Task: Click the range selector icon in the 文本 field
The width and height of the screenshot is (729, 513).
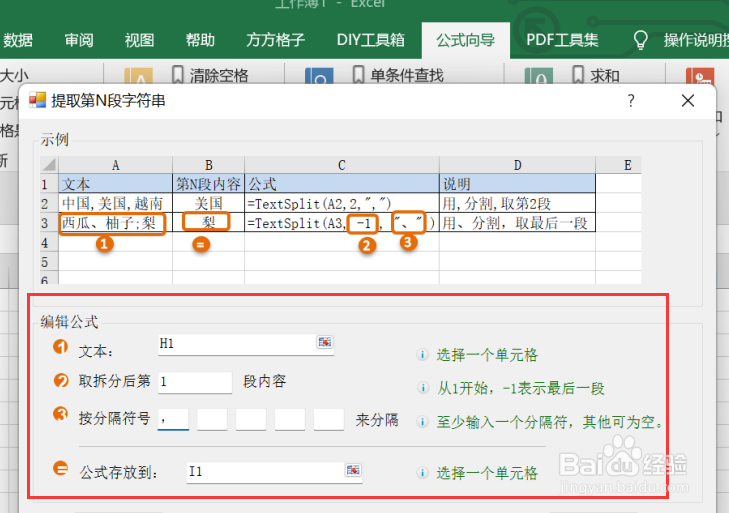Action: [325, 342]
